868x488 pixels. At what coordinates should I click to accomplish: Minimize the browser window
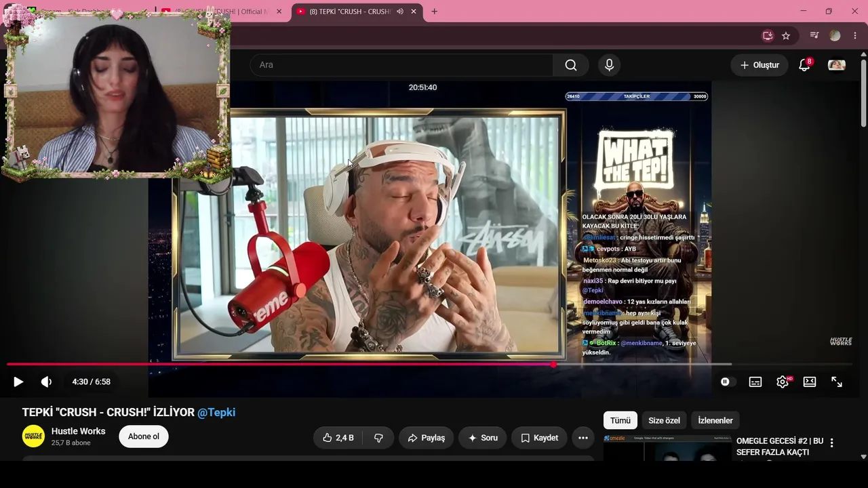pos(804,12)
